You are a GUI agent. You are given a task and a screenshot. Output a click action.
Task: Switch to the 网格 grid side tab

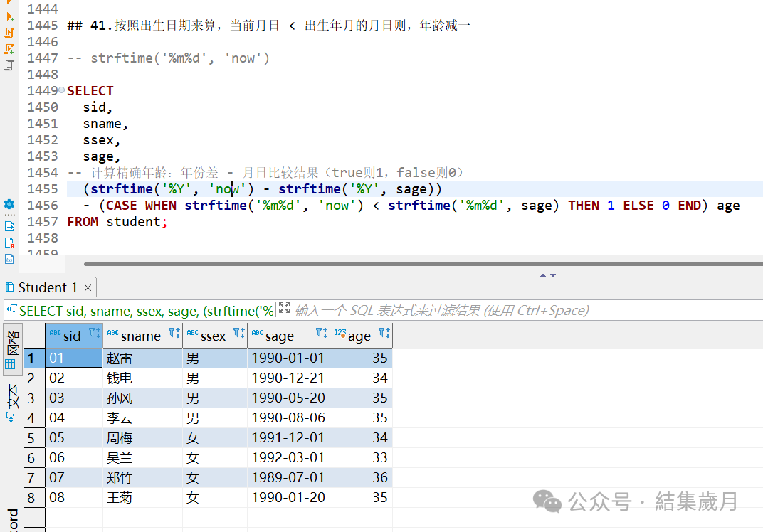coord(13,349)
